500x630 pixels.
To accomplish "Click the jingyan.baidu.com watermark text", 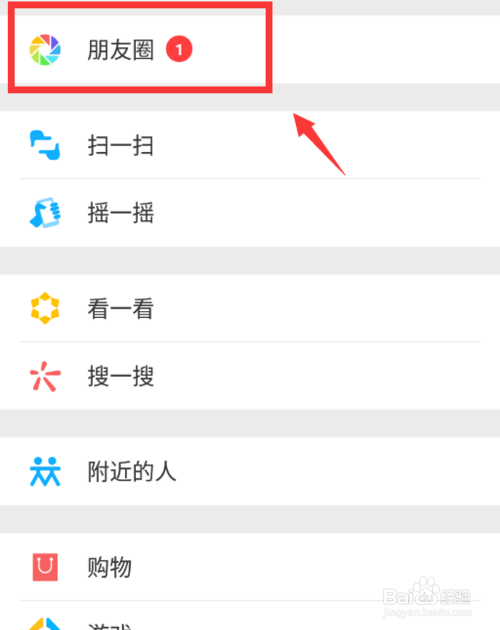I will click(427, 612).
